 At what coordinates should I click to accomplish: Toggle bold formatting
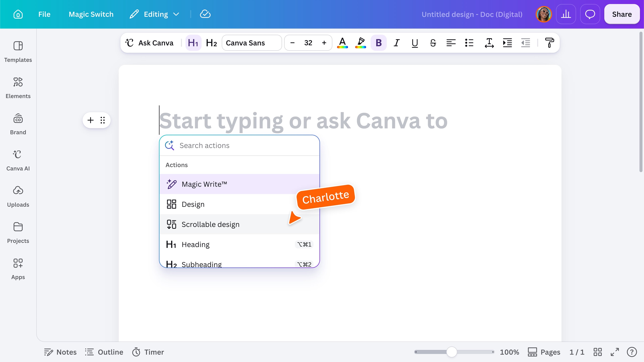(x=379, y=43)
